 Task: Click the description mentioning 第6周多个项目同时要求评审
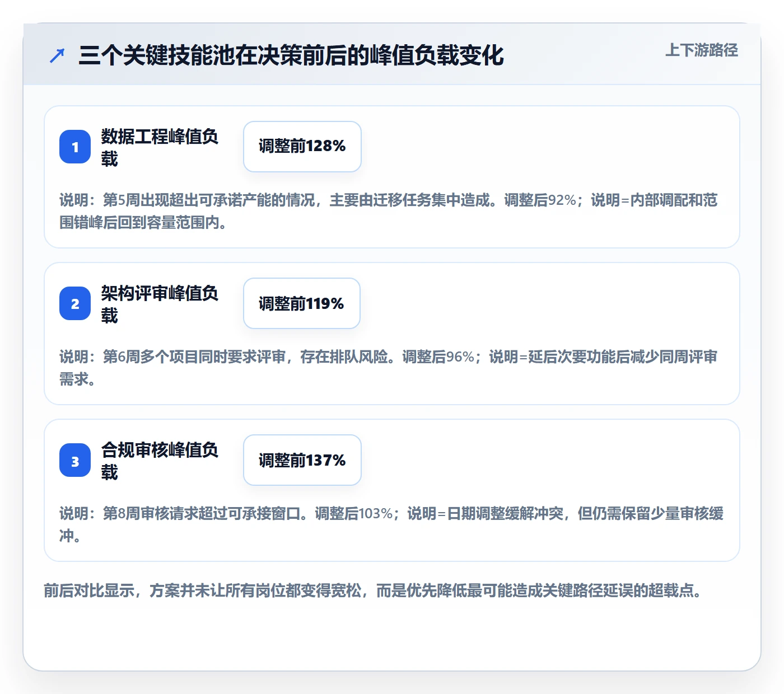[x=389, y=368]
